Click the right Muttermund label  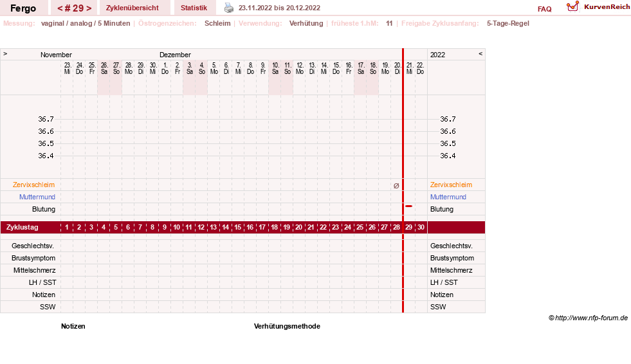point(448,197)
